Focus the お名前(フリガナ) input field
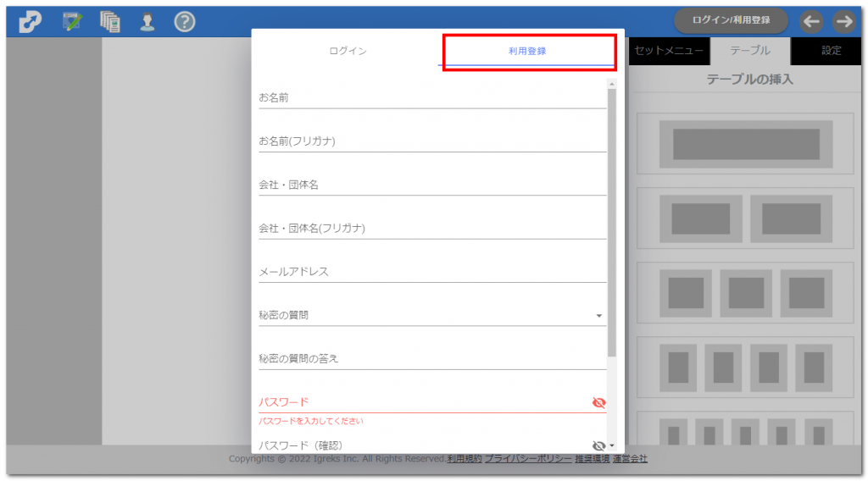Image resolution: width=868 pixels, height=481 pixels. coord(432,141)
